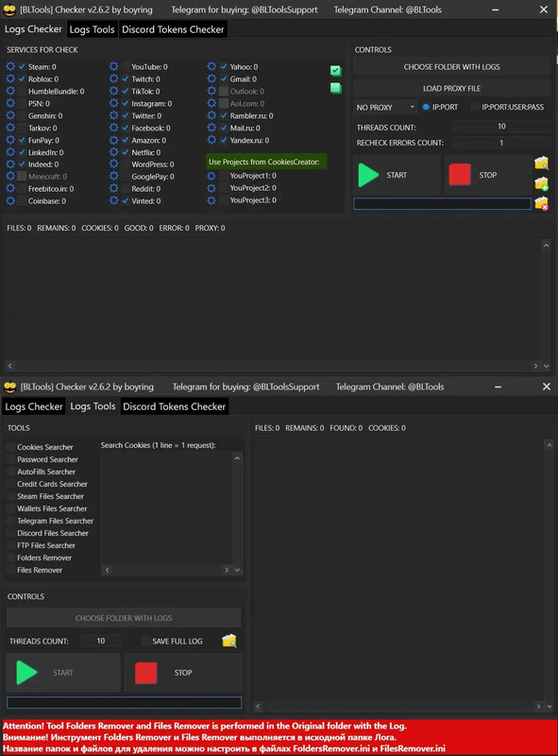Switch to Logs Tools tab in top window
The width and height of the screenshot is (558, 756).
pos(92,29)
